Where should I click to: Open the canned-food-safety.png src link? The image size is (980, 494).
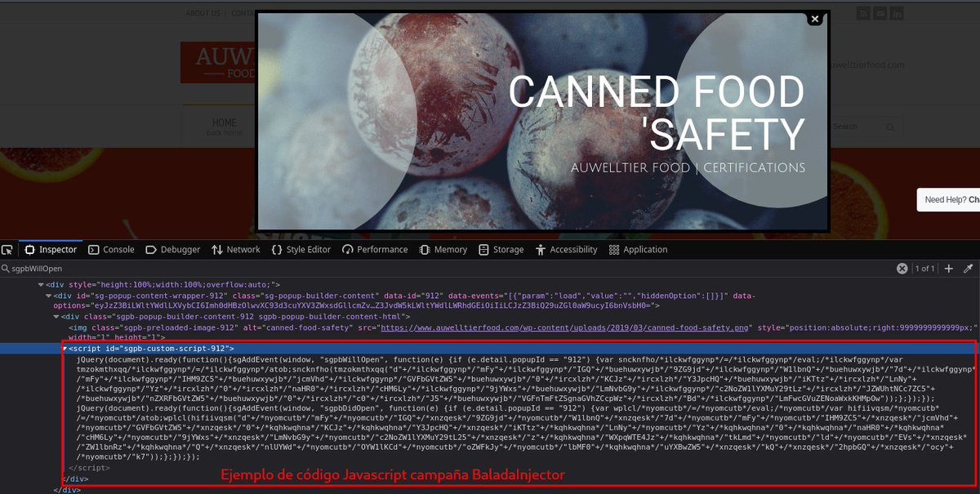point(564,327)
